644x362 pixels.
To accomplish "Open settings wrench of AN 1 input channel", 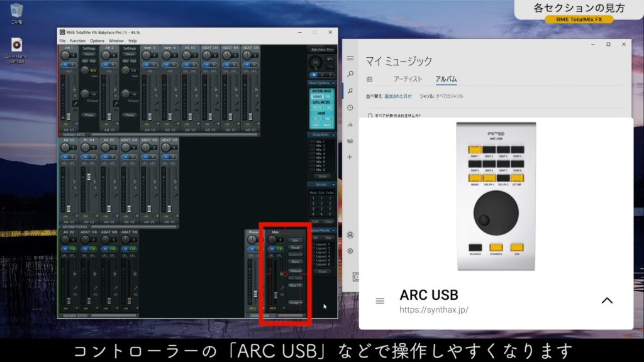I will 75,104.
